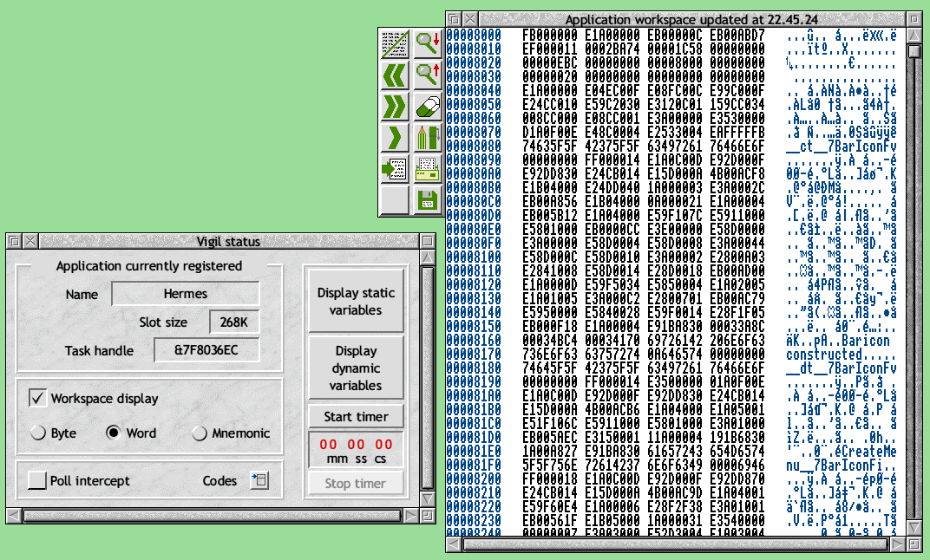Click the printer icon in toolbar

pyautogui.click(x=427, y=168)
